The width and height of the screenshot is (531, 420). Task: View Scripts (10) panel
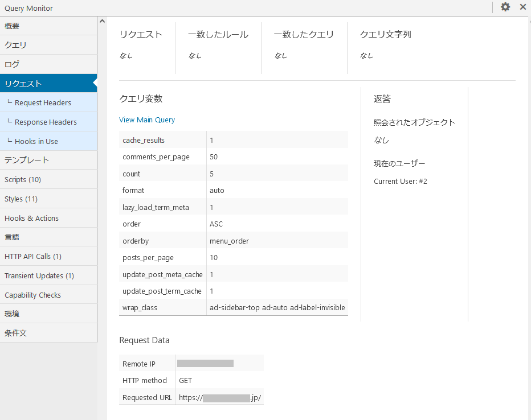[48, 179]
